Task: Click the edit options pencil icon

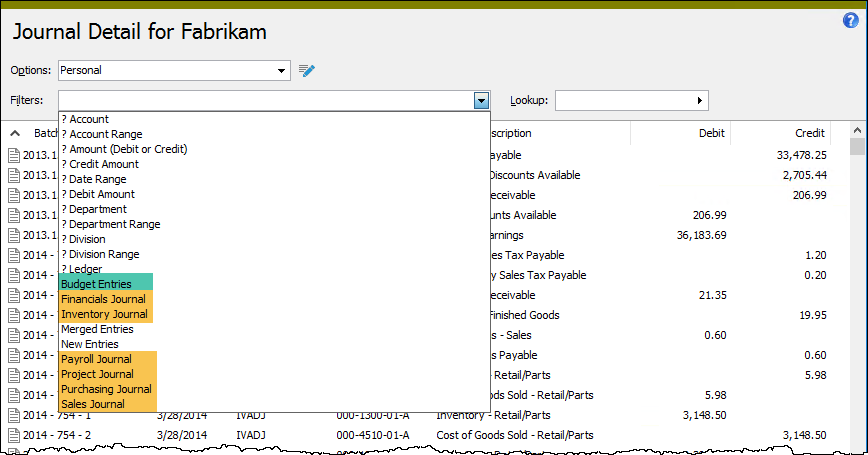Action: pos(307,70)
